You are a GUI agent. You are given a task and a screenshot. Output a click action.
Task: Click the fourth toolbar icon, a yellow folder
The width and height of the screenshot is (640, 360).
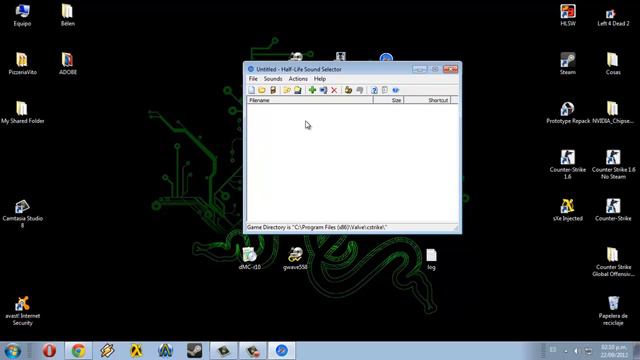pyautogui.click(x=287, y=90)
